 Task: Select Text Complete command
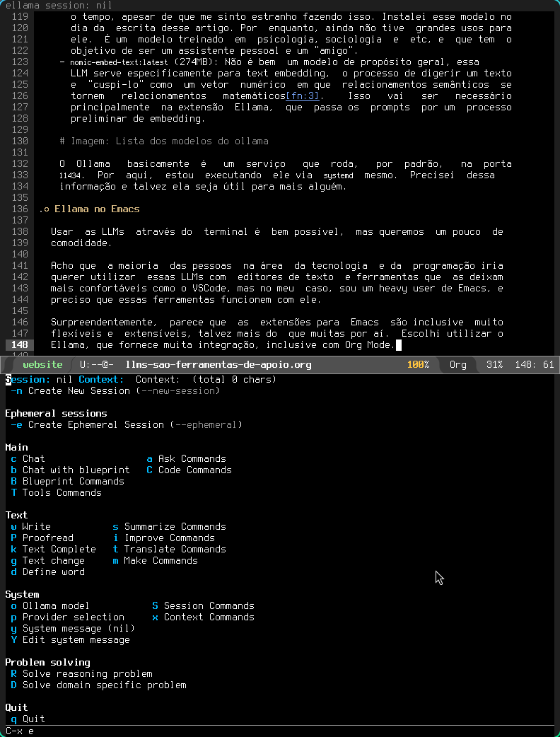(59, 549)
